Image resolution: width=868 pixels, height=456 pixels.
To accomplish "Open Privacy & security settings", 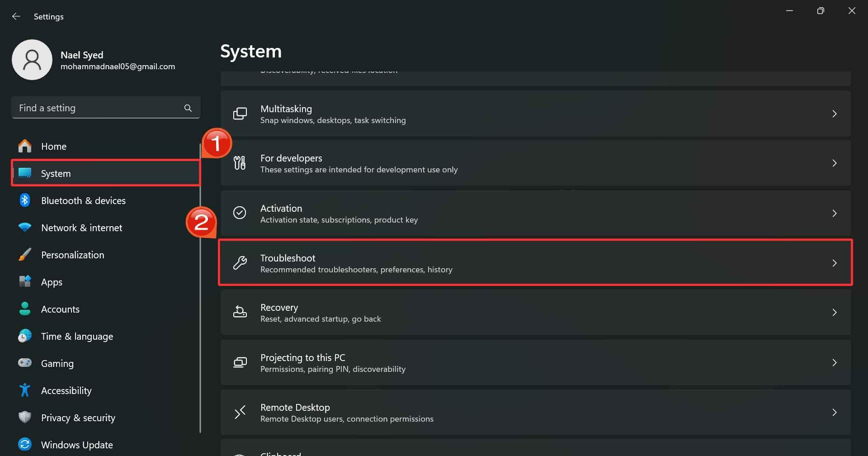I will (78, 418).
